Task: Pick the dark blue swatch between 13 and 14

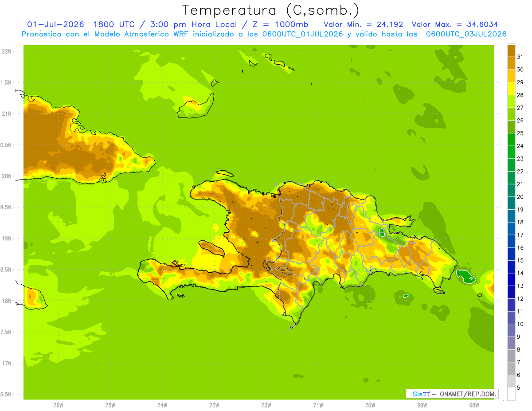Action: pyautogui.click(x=511, y=279)
